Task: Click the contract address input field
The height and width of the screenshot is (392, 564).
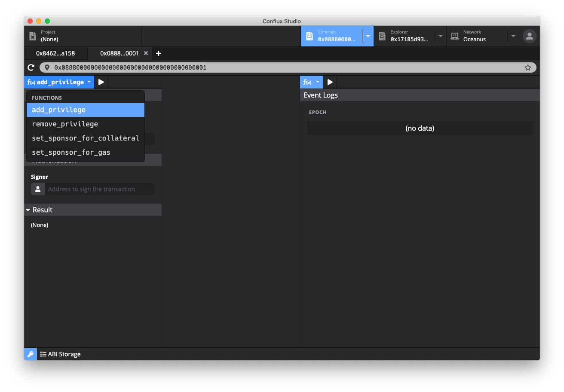Action: pos(288,67)
